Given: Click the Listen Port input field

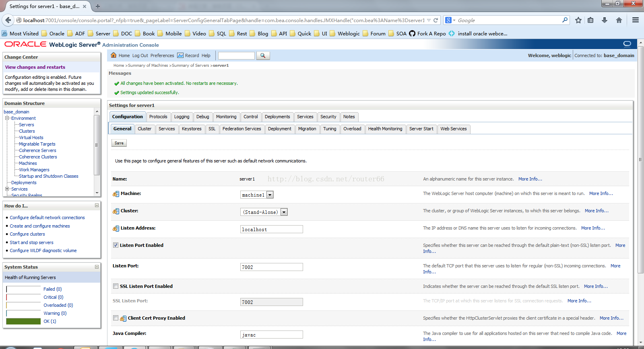Looking at the screenshot, I should pos(272,267).
